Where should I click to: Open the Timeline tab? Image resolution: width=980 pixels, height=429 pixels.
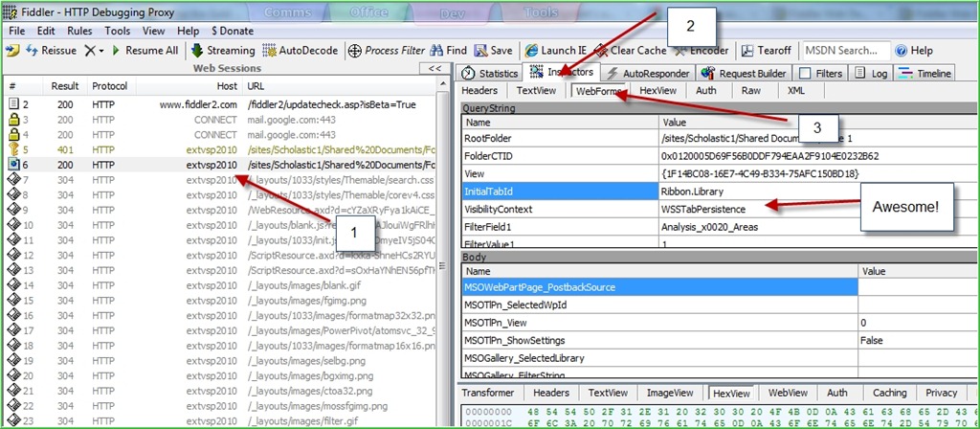point(924,73)
